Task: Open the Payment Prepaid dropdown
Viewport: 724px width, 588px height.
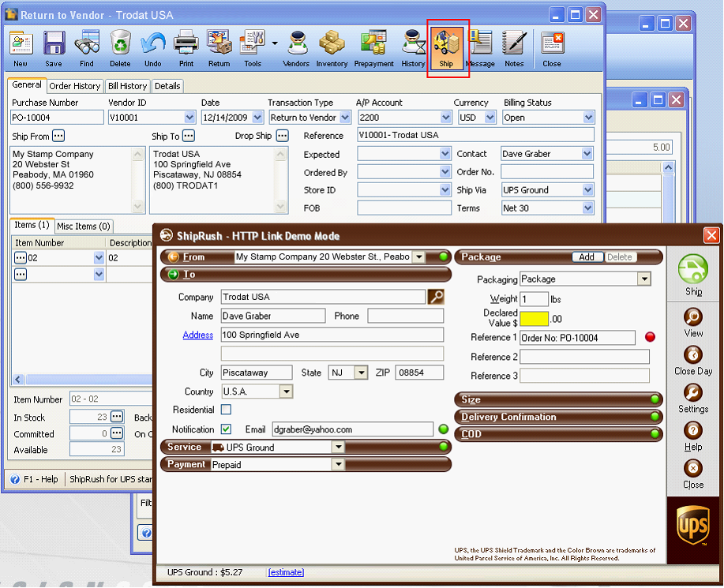Action: [339, 464]
